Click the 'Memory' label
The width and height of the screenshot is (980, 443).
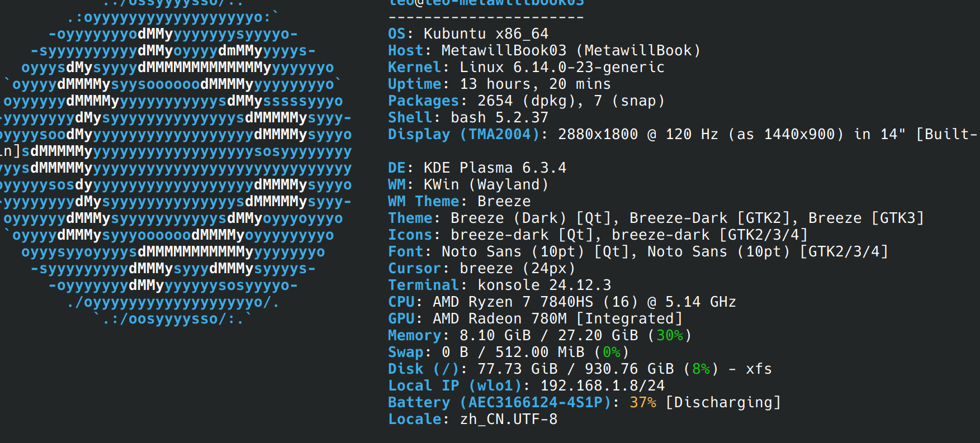[415, 335]
